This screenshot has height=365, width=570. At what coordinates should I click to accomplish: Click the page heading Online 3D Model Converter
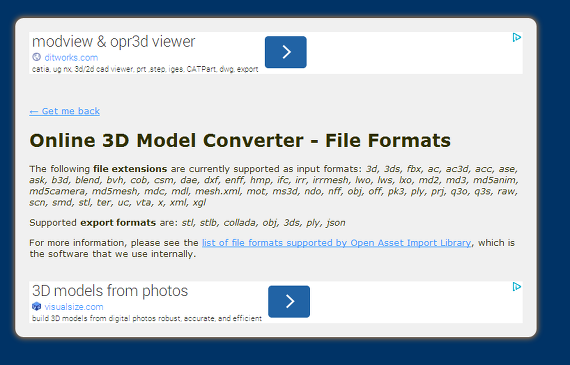point(240,141)
